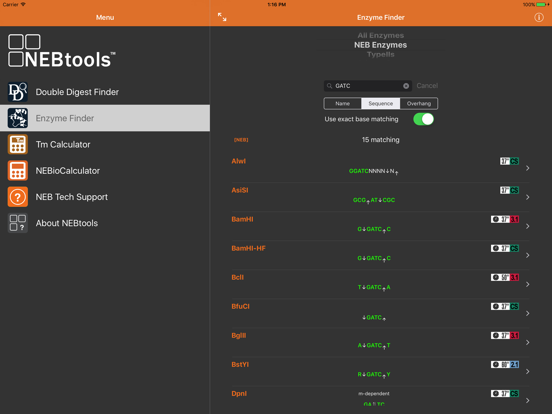Open NEBioCalculator icon
Image resolution: width=552 pixels, height=414 pixels.
pos(18,170)
